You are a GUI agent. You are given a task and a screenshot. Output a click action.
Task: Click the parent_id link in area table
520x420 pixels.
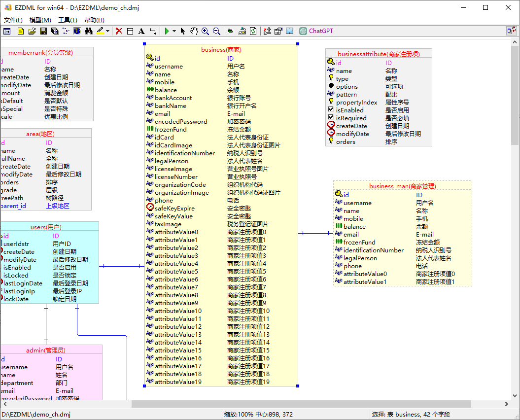13,206
